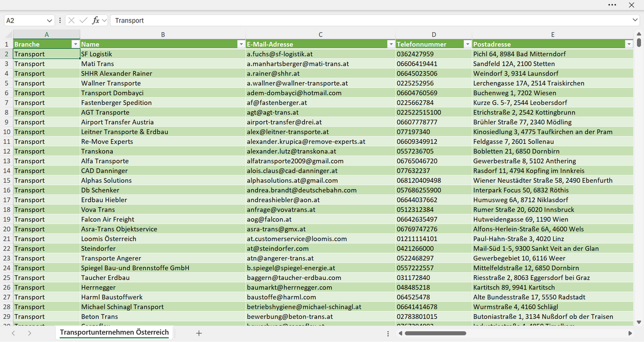
Task: Click the scroll up arrow of vertical scrollbar
Action: click(639, 35)
